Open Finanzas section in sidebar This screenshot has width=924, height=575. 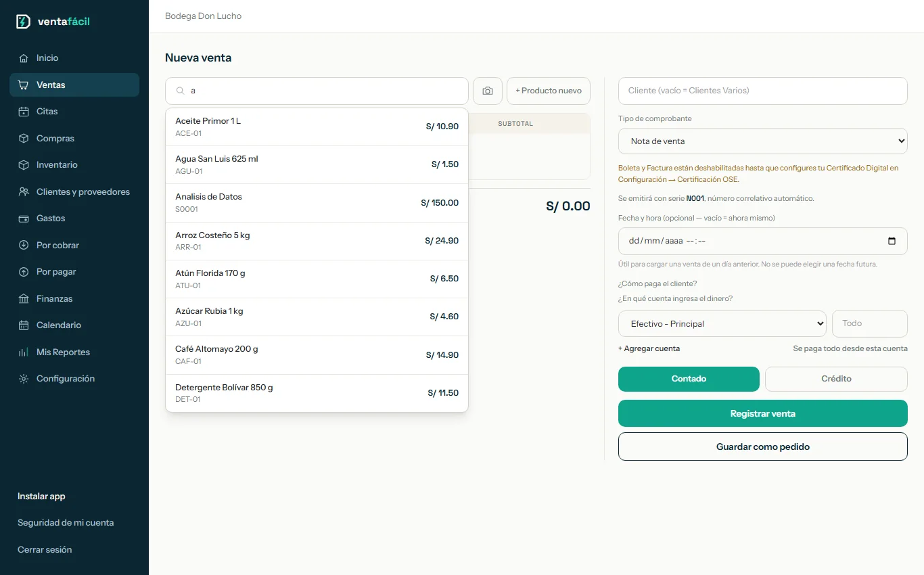point(74,299)
